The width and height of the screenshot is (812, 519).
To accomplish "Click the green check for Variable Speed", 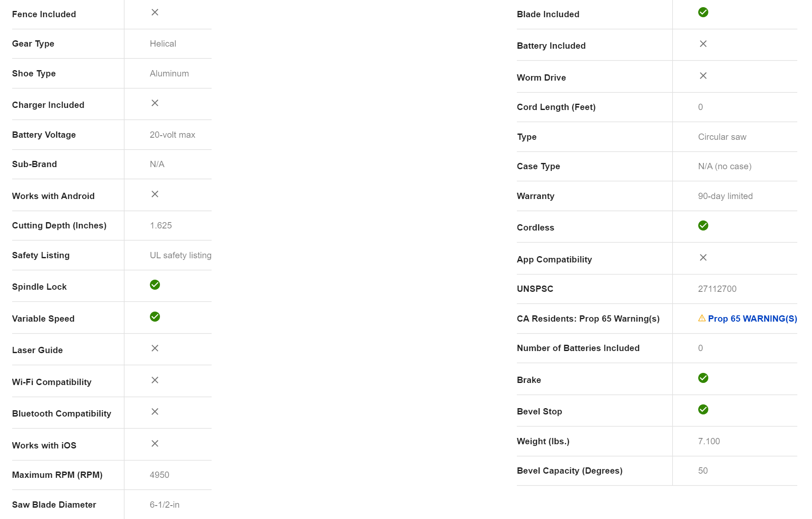I will click(155, 317).
